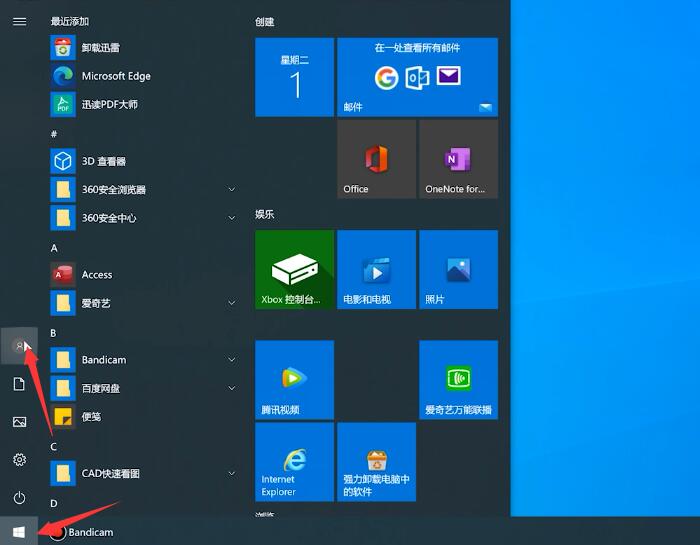Screen dimensions: 700x545
Task: Click the Power button in sidebar
Action: [x=19, y=498]
